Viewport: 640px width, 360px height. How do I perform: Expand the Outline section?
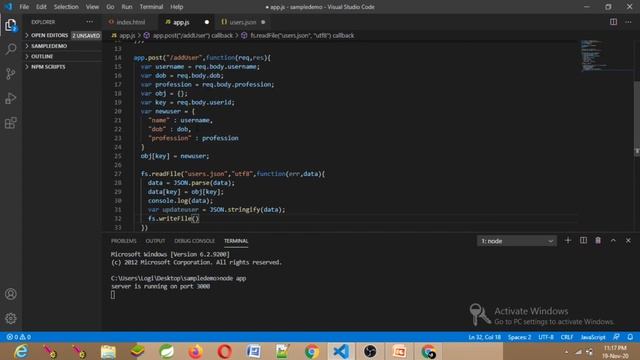(x=62, y=56)
